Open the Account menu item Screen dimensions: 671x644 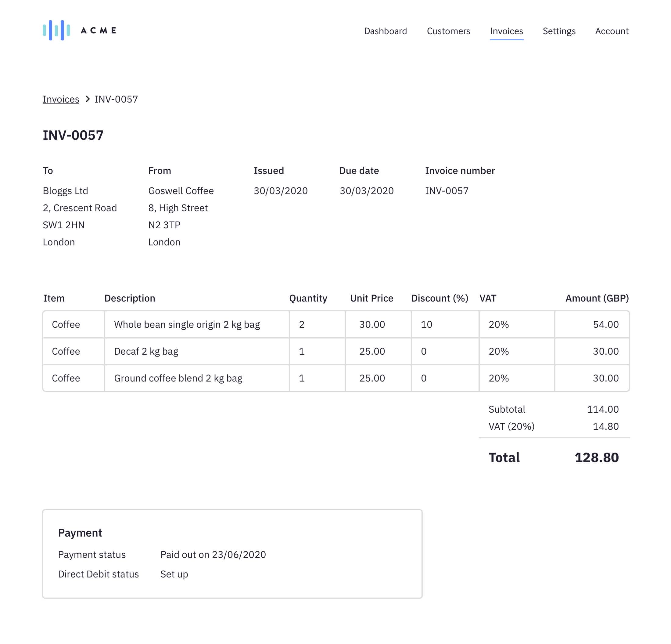coord(612,31)
